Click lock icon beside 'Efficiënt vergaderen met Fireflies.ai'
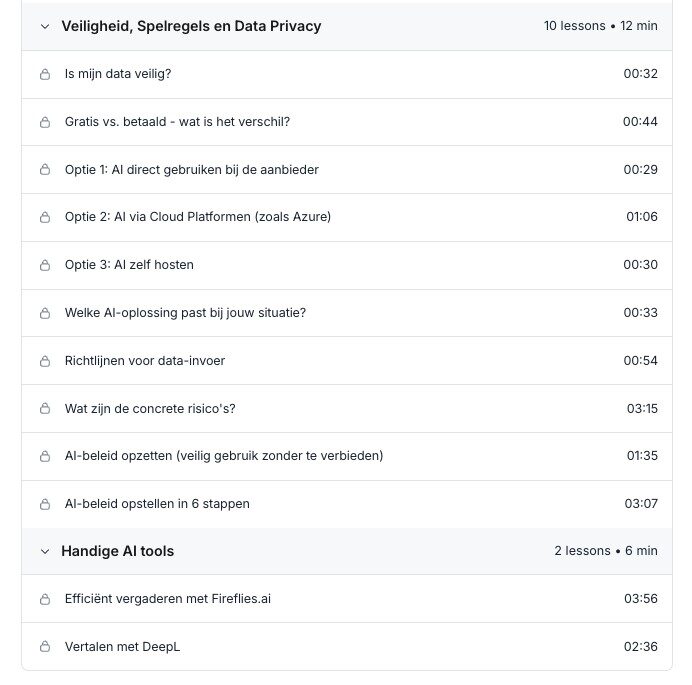This screenshot has width=692, height=685. [x=44, y=599]
